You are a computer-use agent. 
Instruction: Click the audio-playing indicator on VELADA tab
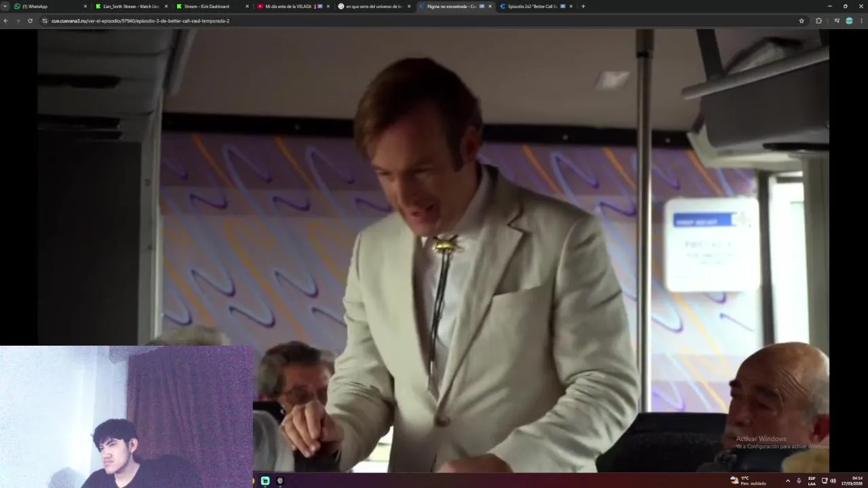[x=320, y=6]
